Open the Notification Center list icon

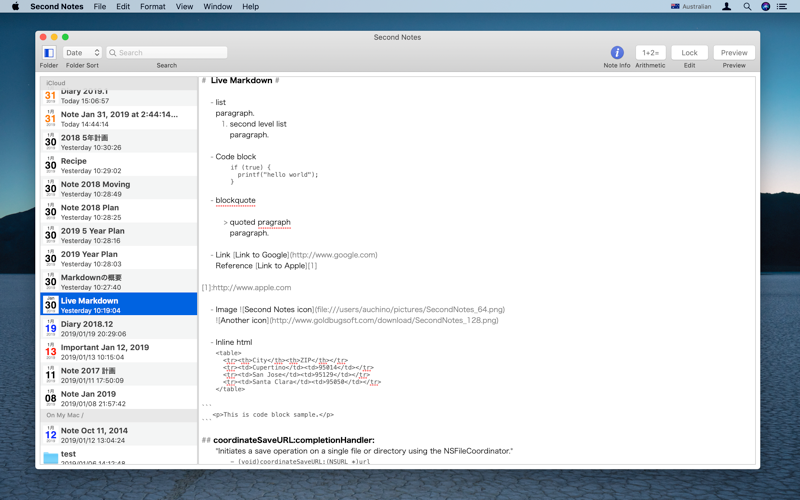(x=782, y=7)
